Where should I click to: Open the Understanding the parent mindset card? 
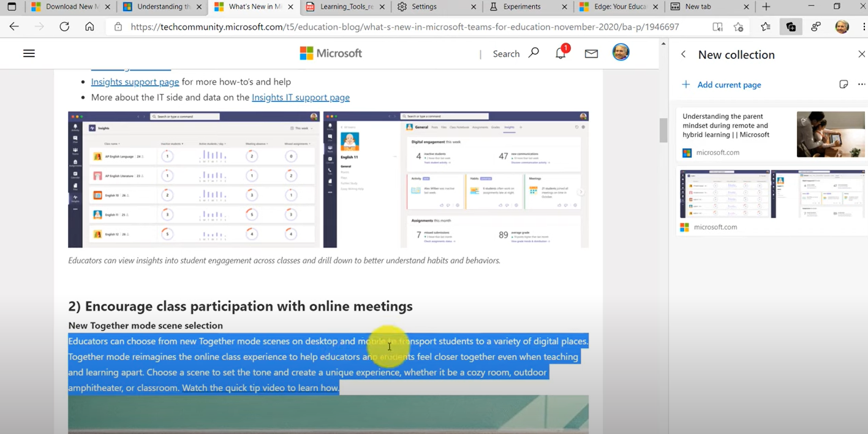click(x=771, y=134)
